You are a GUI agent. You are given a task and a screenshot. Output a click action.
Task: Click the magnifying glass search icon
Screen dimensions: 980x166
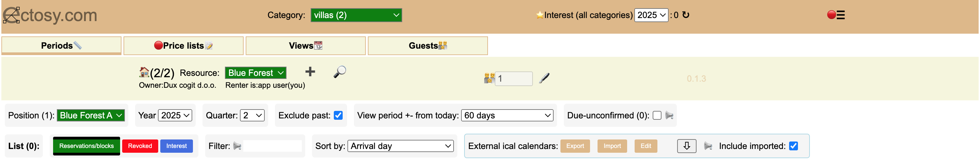coord(339,72)
